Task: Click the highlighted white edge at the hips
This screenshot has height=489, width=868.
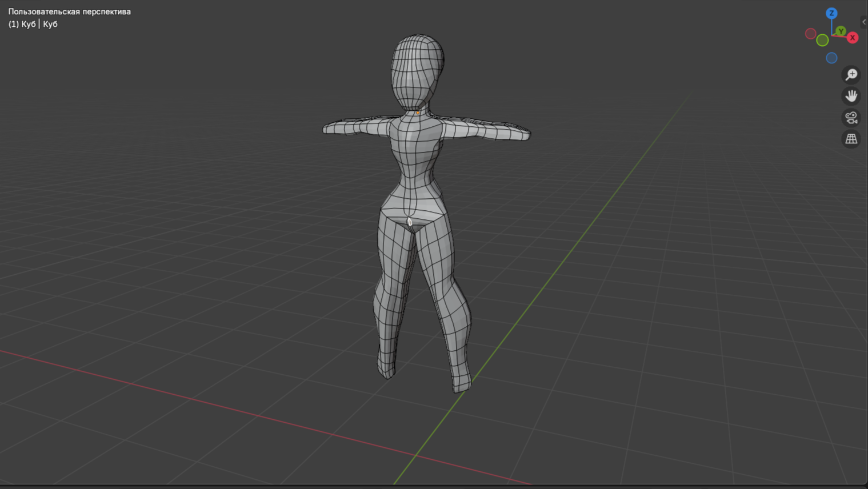Action: [409, 222]
